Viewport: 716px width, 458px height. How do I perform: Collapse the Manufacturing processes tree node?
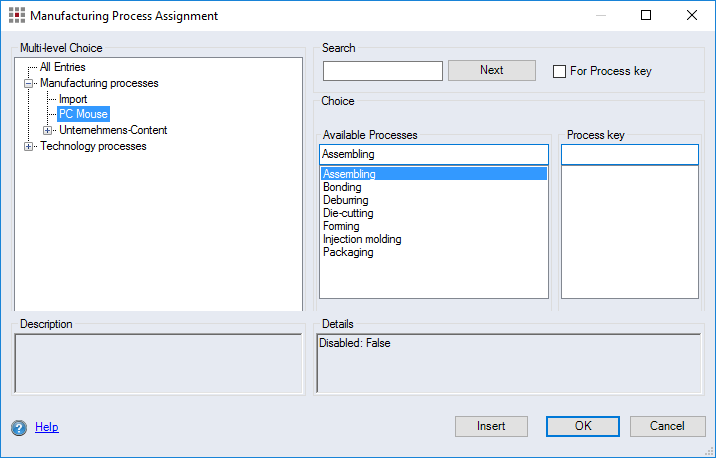pyautogui.click(x=29, y=84)
